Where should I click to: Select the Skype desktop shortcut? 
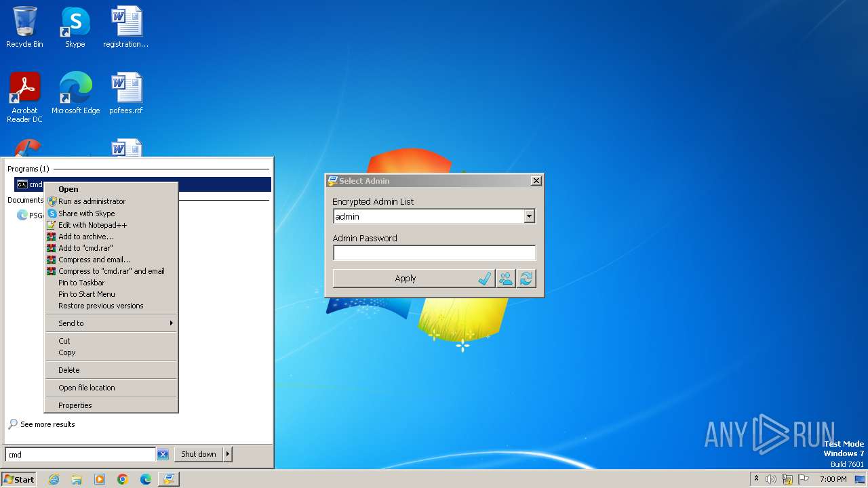point(75,27)
